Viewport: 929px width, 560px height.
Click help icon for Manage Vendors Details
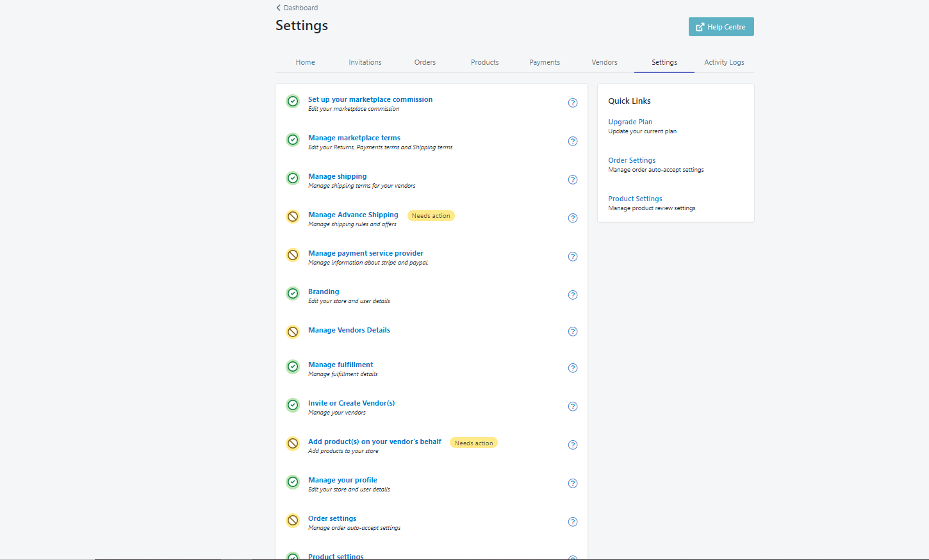click(573, 331)
